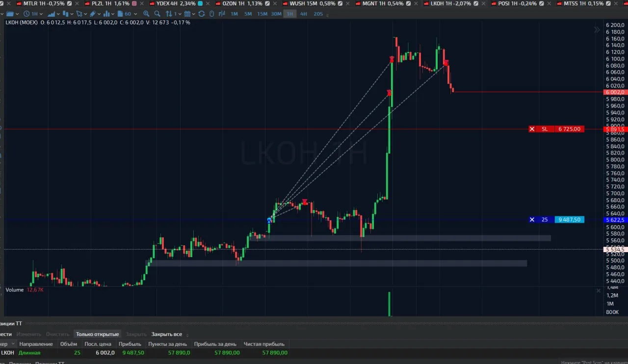Open the bar indicators icon
628x364 pixels.
106,14
